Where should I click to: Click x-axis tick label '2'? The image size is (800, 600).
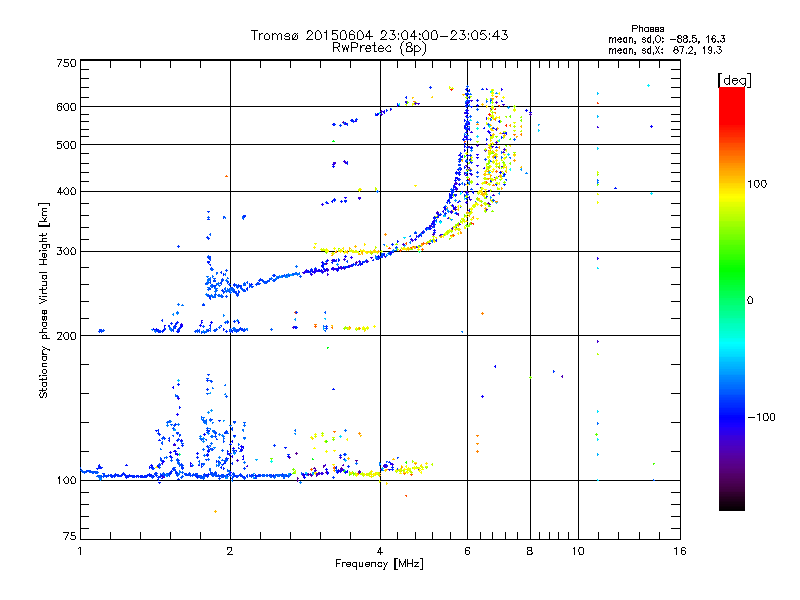point(230,551)
